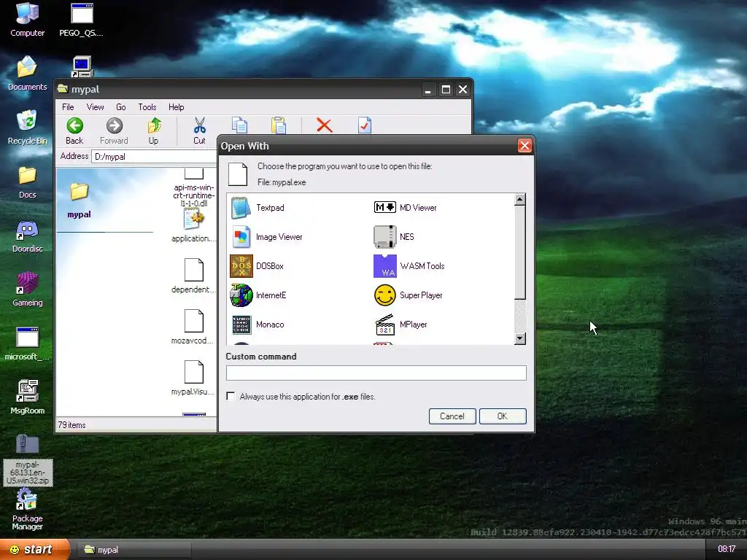747x560 pixels.
Task: Open Package Manager desktop icon
Action: pos(27,510)
